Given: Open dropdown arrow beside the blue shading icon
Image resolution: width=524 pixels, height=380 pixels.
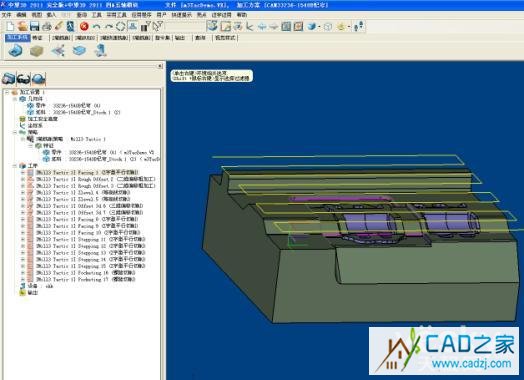Looking at the screenshot, I should tap(319, 27).
